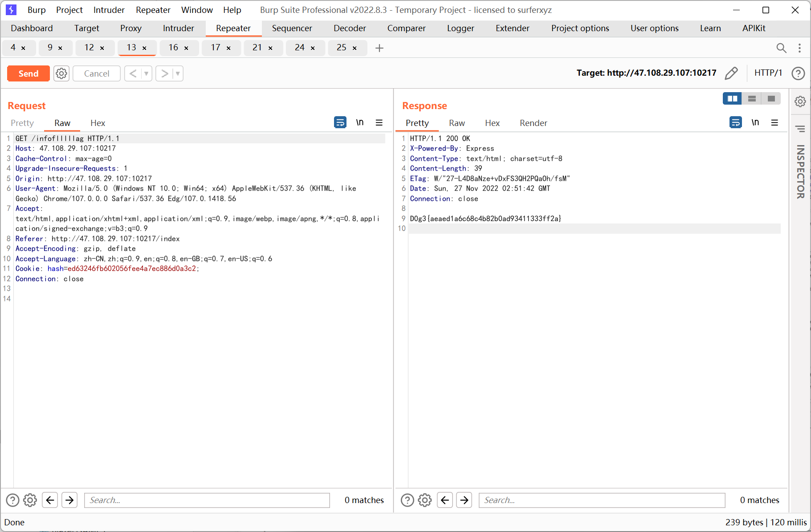Select Repeater tab 21
The width and height of the screenshot is (811, 532).
coord(257,47)
